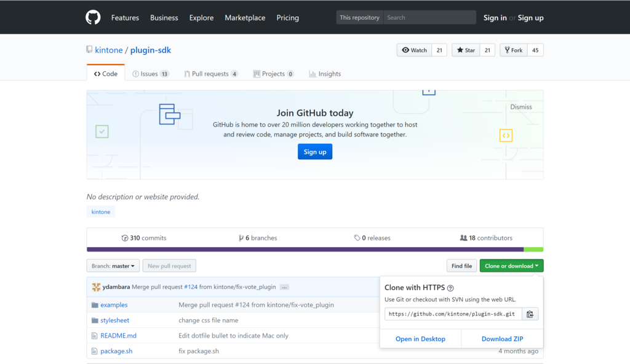Image resolution: width=630 pixels, height=364 pixels.
Task: Click the repository book icon beside kintone
Action: click(89, 49)
